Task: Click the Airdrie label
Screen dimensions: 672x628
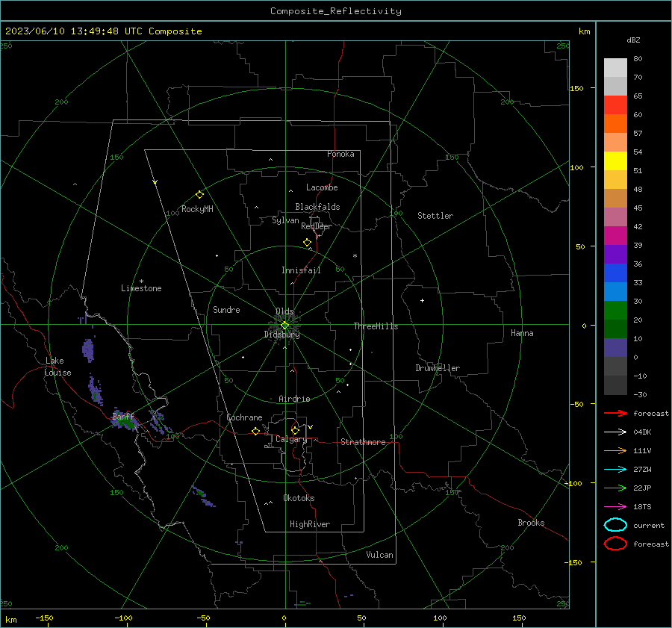Action: pyautogui.click(x=294, y=399)
